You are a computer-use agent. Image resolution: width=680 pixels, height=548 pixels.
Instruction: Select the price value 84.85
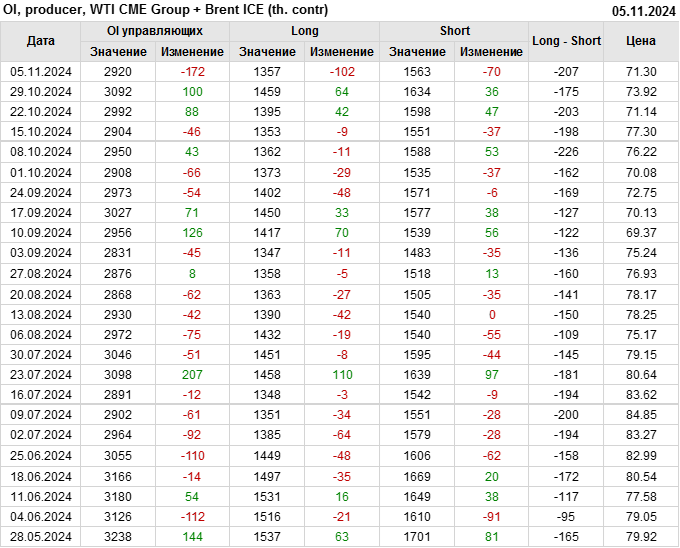click(x=641, y=414)
